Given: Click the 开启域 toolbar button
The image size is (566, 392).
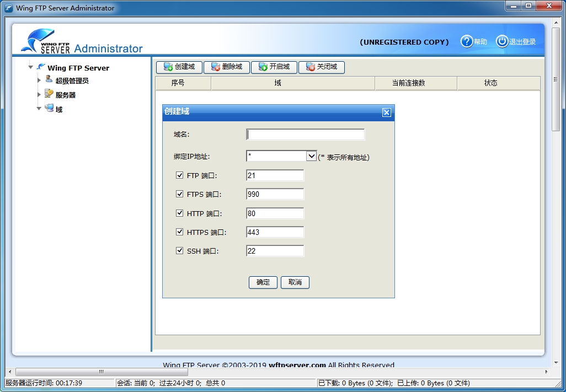Looking at the screenshot, I should [x=274, y=67].
